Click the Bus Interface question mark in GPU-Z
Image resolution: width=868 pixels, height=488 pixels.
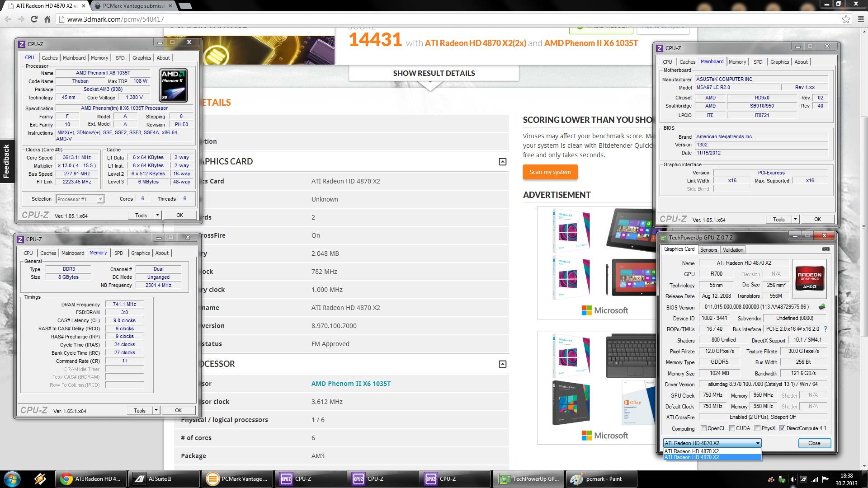(x=825, y=329)
